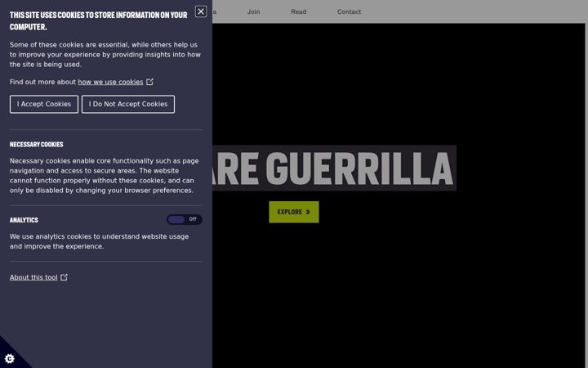Open the 'About this tool' link
This screenshot has height=368, width=588.
33,277
